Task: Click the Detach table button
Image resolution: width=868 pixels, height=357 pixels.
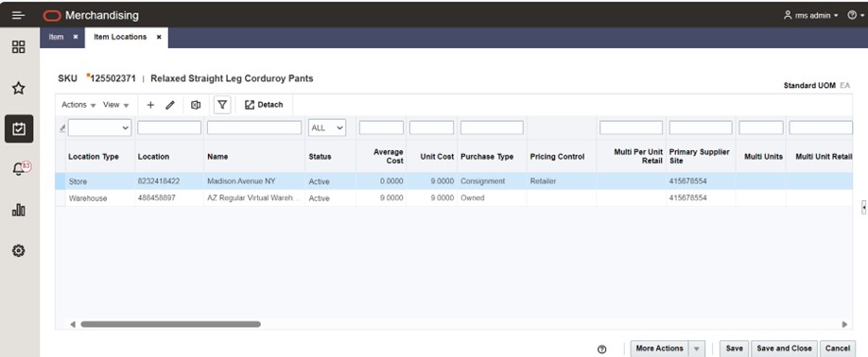Action: (264, 105)
